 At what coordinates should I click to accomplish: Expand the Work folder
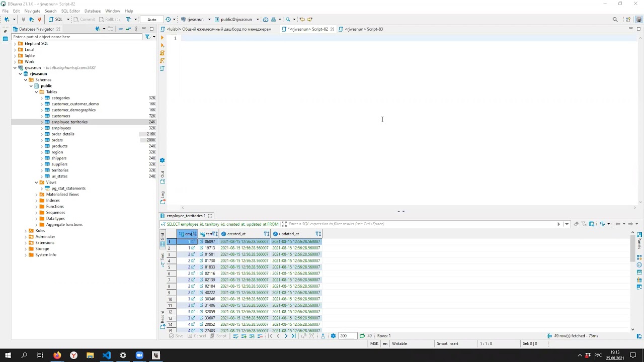pyautogui.click(x=15, y=62)
